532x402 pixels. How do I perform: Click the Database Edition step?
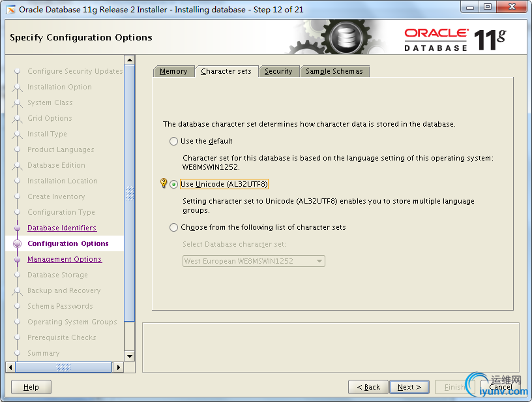[x=56, y=165]
